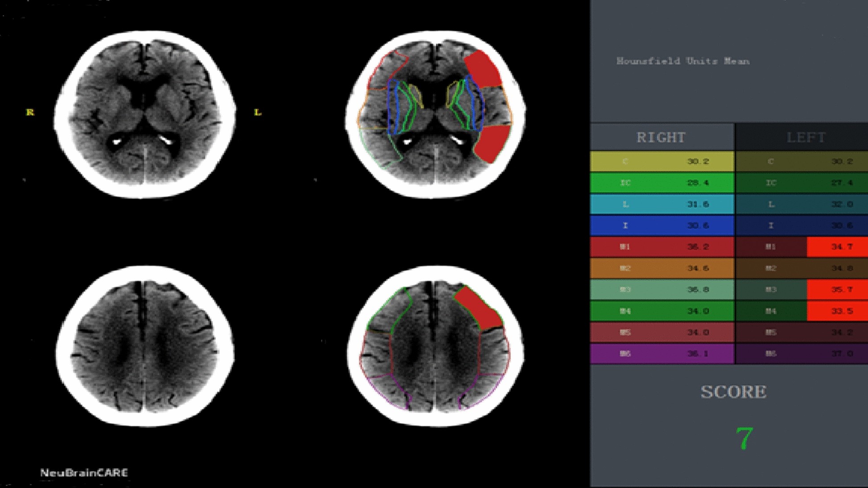The height and width of the screenshot is (488, 868).
Task: Open the upper-right segmented ganglionic CT slice
Action: tap(436, 115)
